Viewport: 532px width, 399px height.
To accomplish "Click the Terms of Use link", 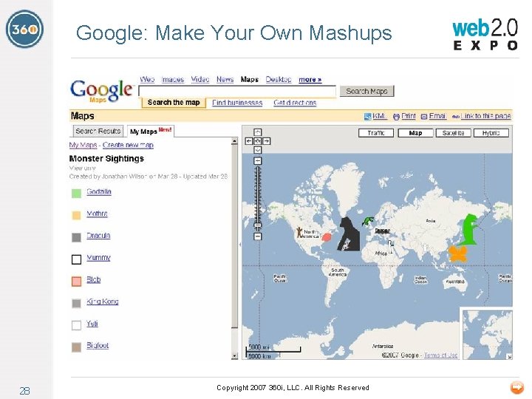I will pos(440,355).
